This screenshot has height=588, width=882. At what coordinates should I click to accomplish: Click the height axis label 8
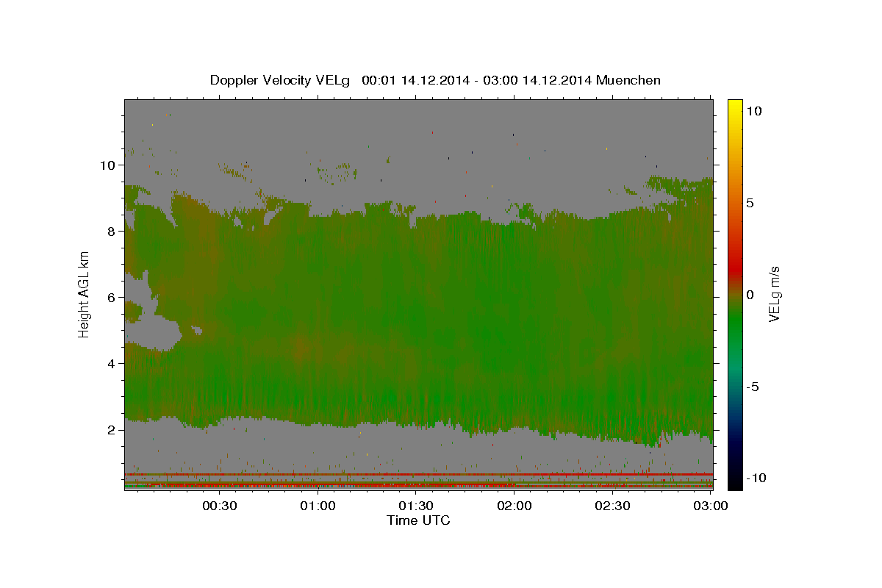click(x=112, y=232)
